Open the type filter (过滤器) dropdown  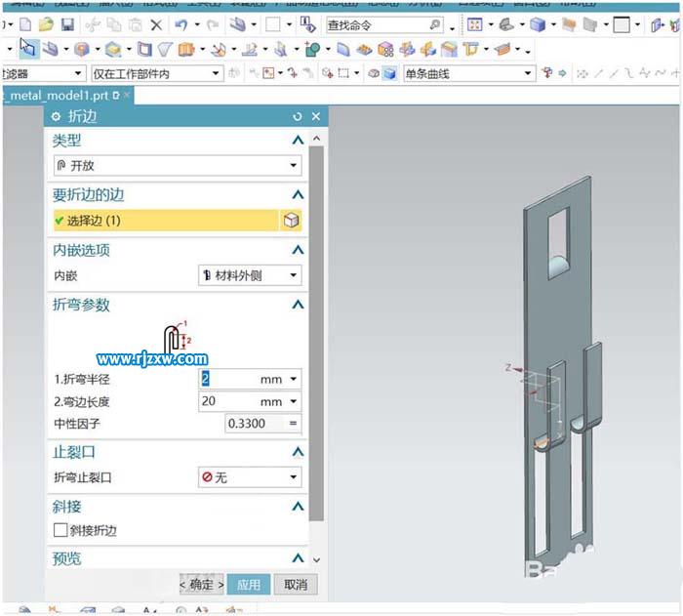(x=44, y=73)
